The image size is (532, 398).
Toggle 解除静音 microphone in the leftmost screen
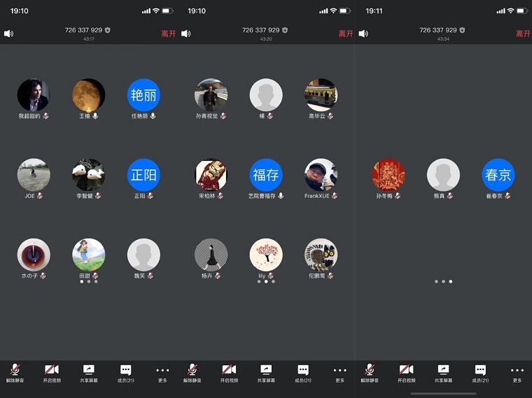click(15, 371)
